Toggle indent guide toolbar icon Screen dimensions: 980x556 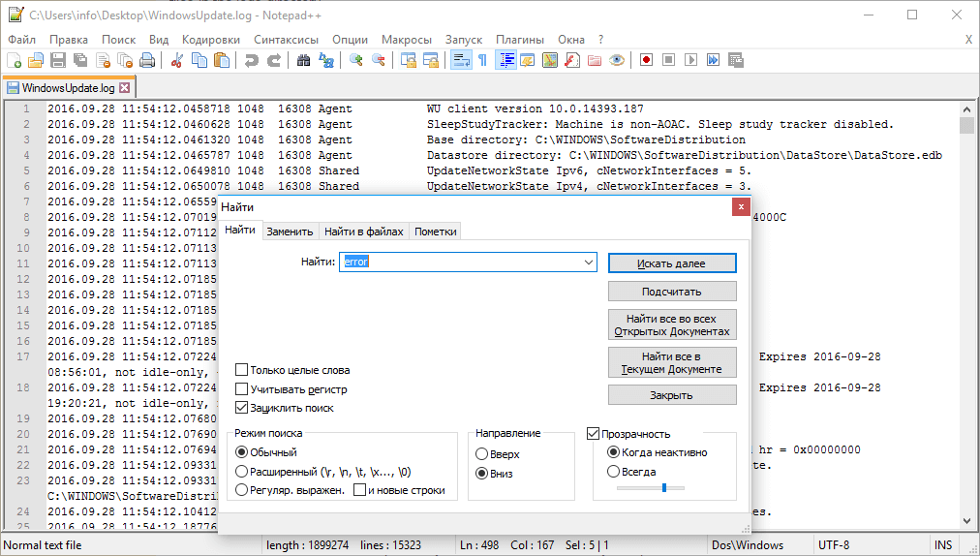click(x=505, y=61)
